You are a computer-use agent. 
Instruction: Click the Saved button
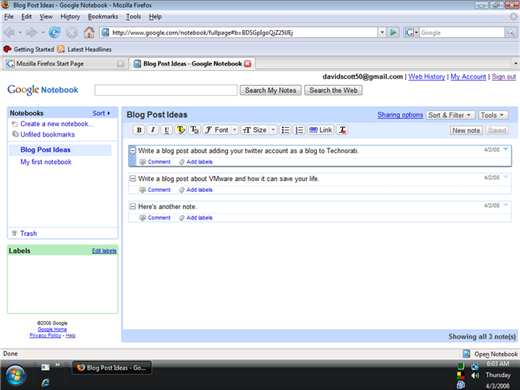pos(497,130)
